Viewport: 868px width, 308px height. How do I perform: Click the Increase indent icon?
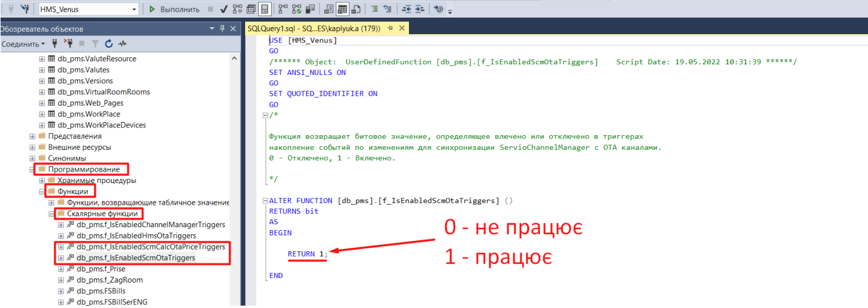[x=420, y=9]
